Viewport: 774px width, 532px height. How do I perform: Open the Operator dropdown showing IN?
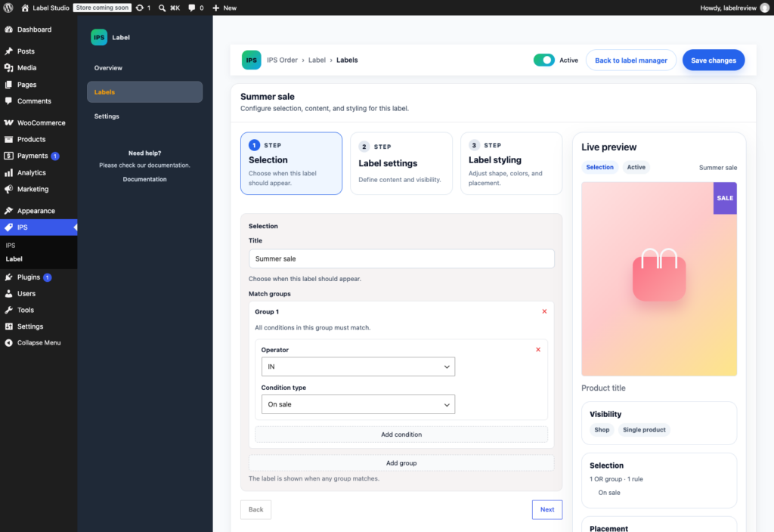(x=358, y=367)
